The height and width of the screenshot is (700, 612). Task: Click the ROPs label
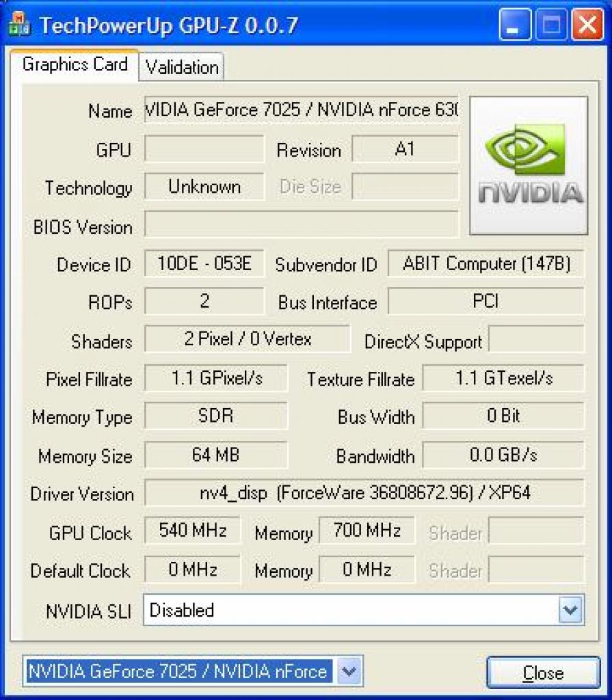click(110, 303)
